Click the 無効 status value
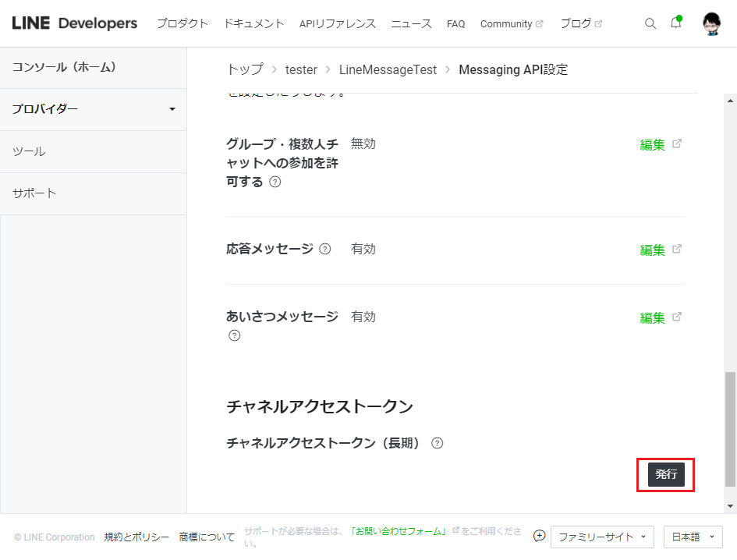 click(363, 144)
